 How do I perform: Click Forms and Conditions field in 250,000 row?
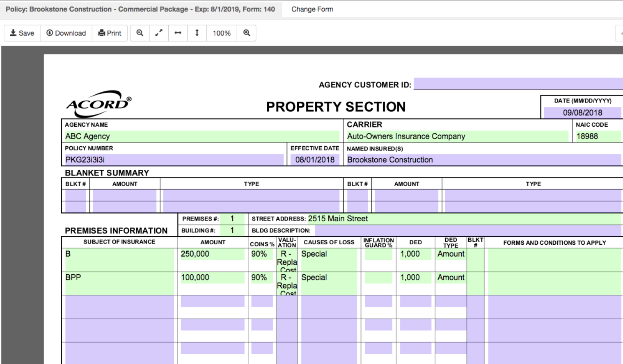[x=555, y=260]
